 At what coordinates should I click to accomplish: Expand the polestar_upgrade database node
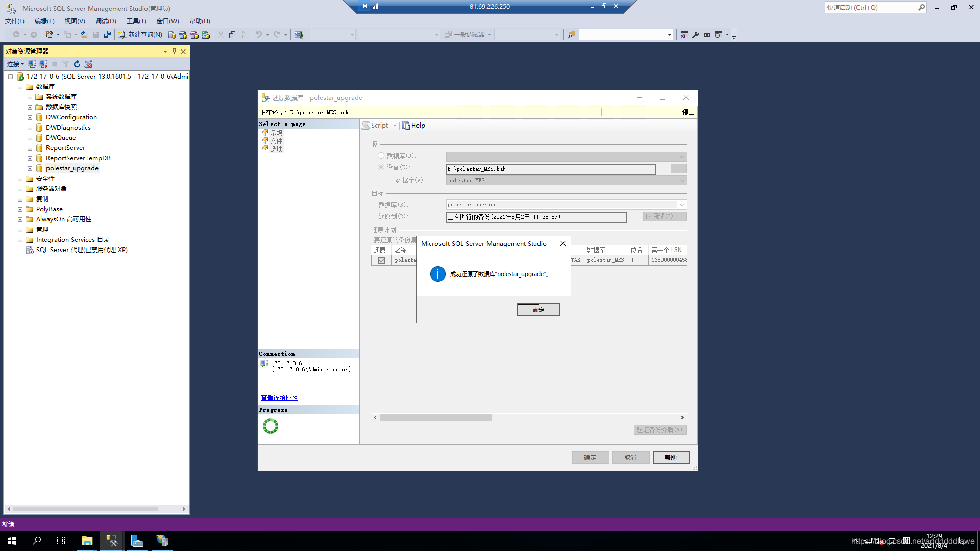tap(30, 168)
